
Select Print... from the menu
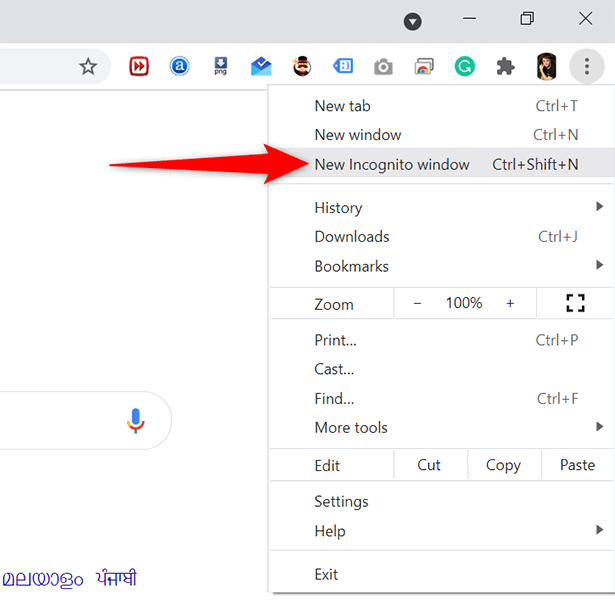[442, 340]
